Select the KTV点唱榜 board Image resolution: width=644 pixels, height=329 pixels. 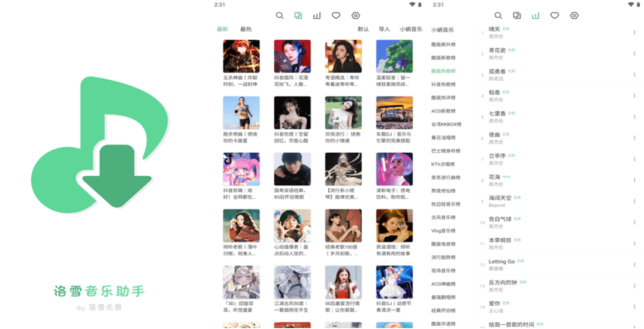443,164
